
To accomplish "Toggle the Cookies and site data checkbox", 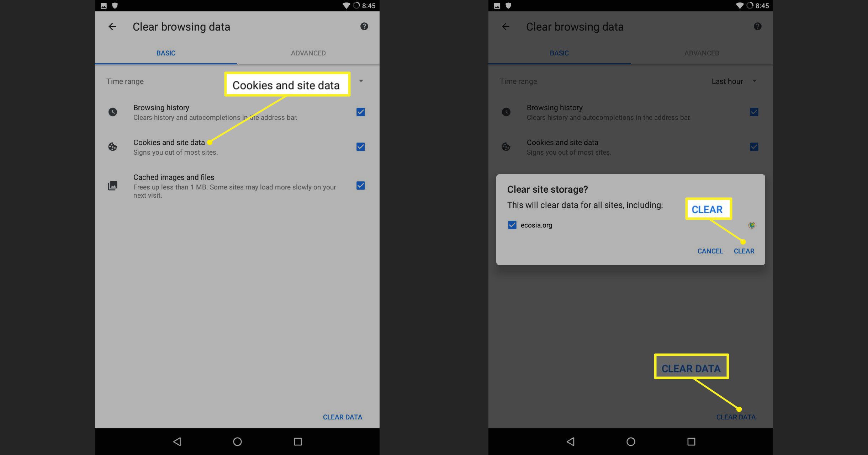I will pyautogui.click(x=360, y=146).
